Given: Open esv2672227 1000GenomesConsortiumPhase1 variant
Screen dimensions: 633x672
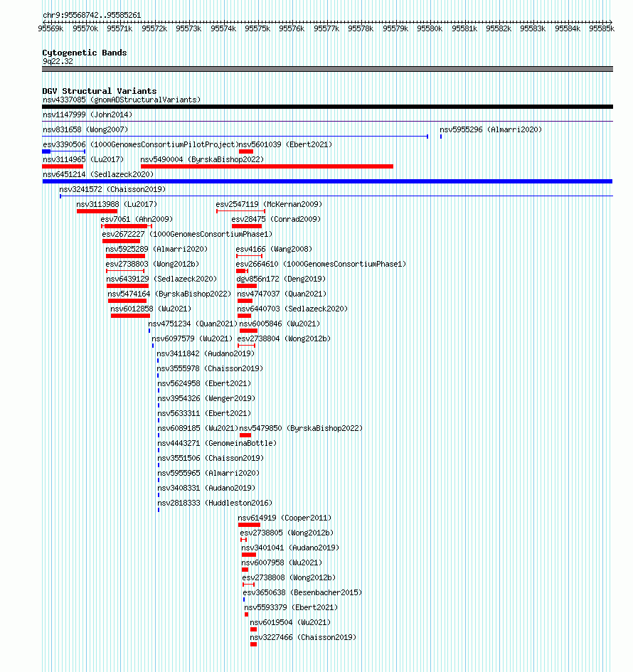Looking at the screenshot, I should tap(187, 235).
